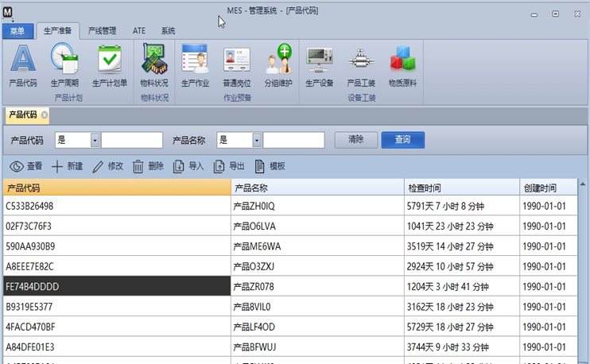Switch to the 产线管理 ribbon tab
The image size is (590, 364).
(x=102, y=31)
